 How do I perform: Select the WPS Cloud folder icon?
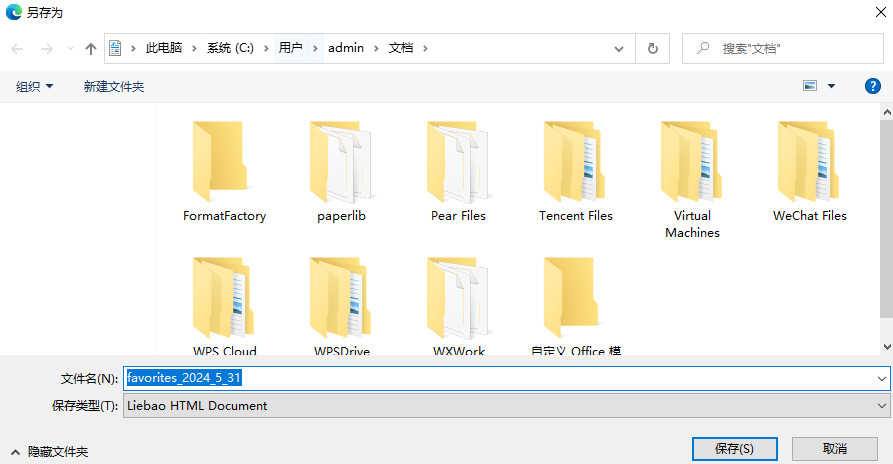pos(223,298)
